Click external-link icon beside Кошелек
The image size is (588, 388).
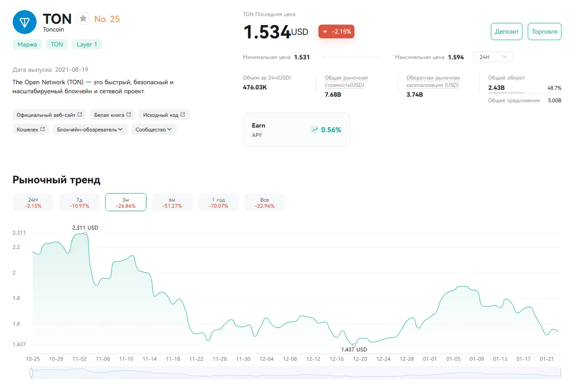[x=43, y=129]
